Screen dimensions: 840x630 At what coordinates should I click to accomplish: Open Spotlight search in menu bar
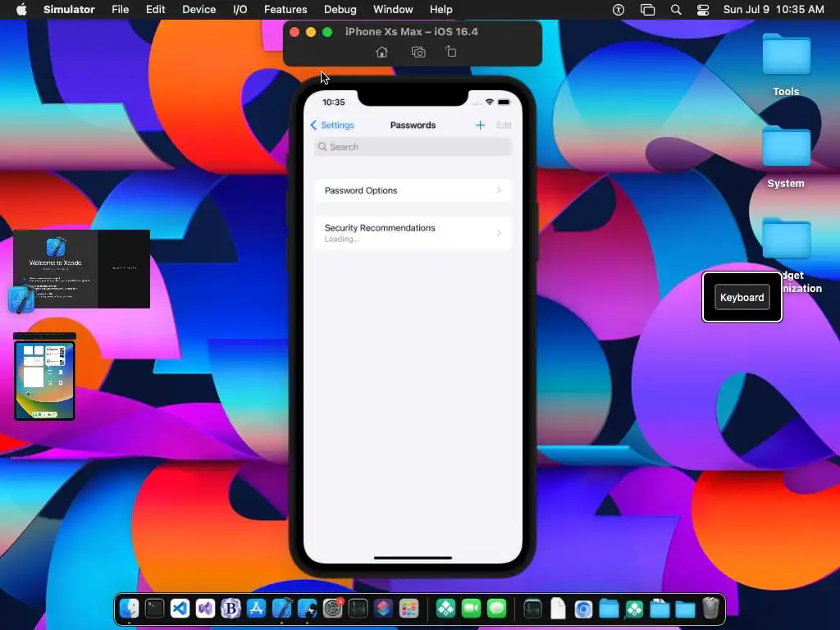676,10
